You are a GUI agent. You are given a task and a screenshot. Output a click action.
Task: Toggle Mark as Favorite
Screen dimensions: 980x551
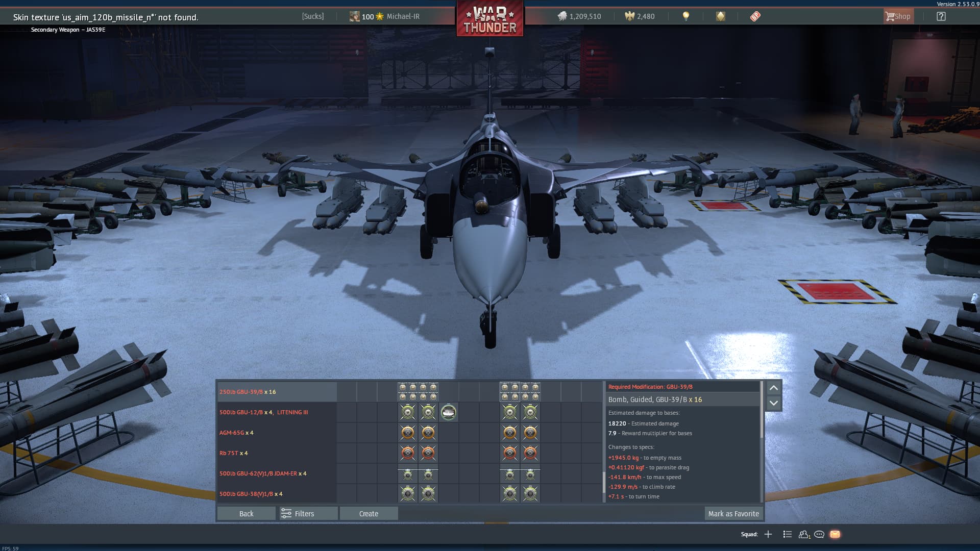pyautogui.click(x=733, y=514)
